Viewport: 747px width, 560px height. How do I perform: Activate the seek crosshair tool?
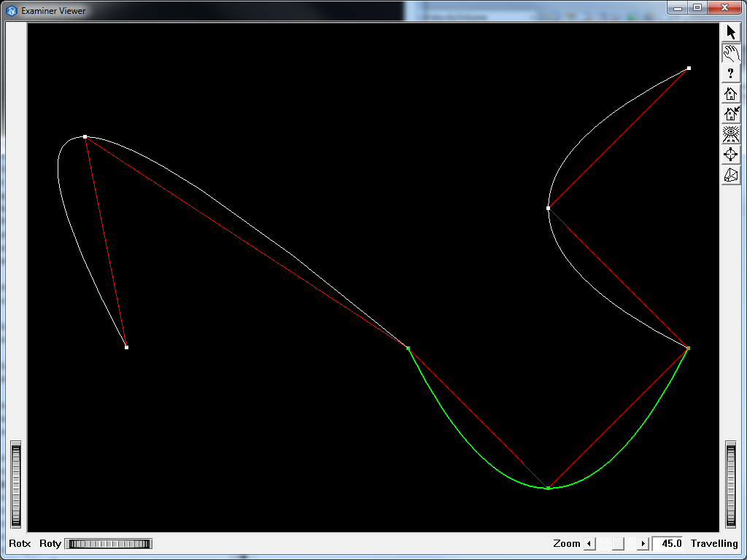tap(730, 154)
